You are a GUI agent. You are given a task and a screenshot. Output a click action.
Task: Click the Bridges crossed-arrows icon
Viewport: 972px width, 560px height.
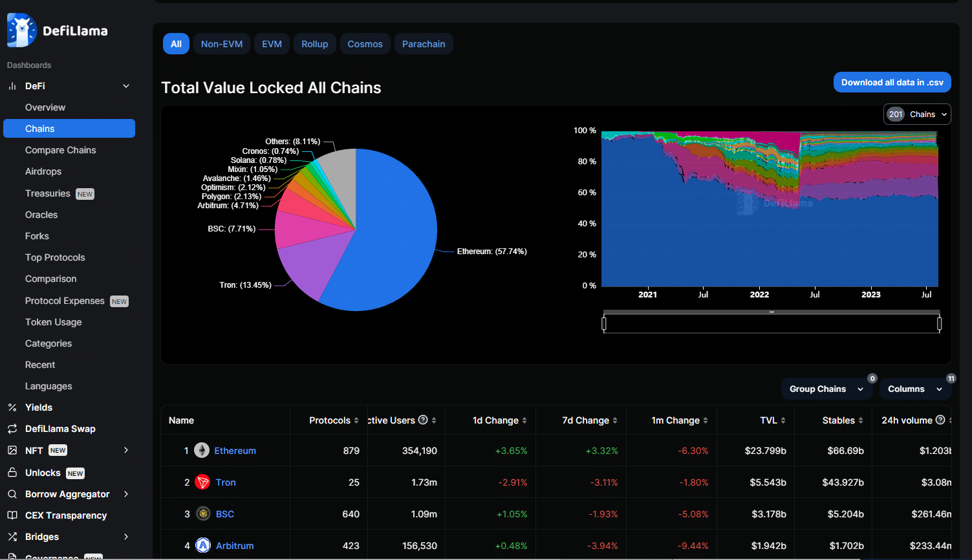tap(12, 537)
